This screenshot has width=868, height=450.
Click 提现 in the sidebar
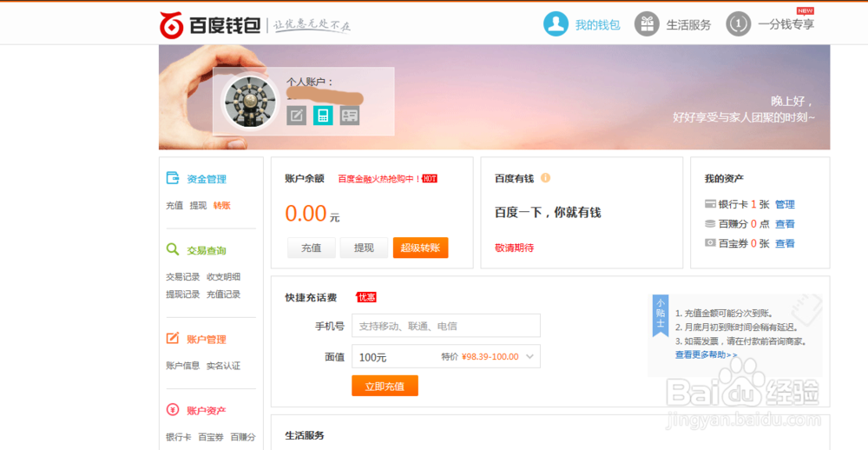198,206
